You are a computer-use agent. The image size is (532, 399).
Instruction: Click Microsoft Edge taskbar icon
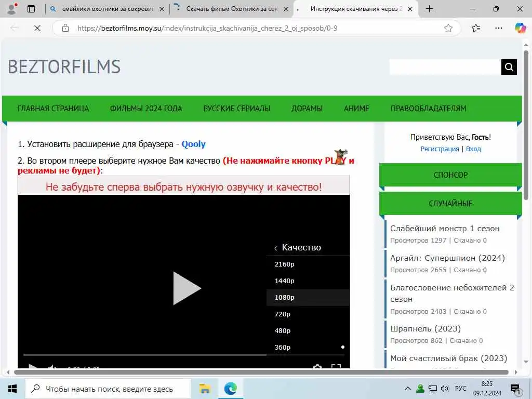(x=230, y=389)
